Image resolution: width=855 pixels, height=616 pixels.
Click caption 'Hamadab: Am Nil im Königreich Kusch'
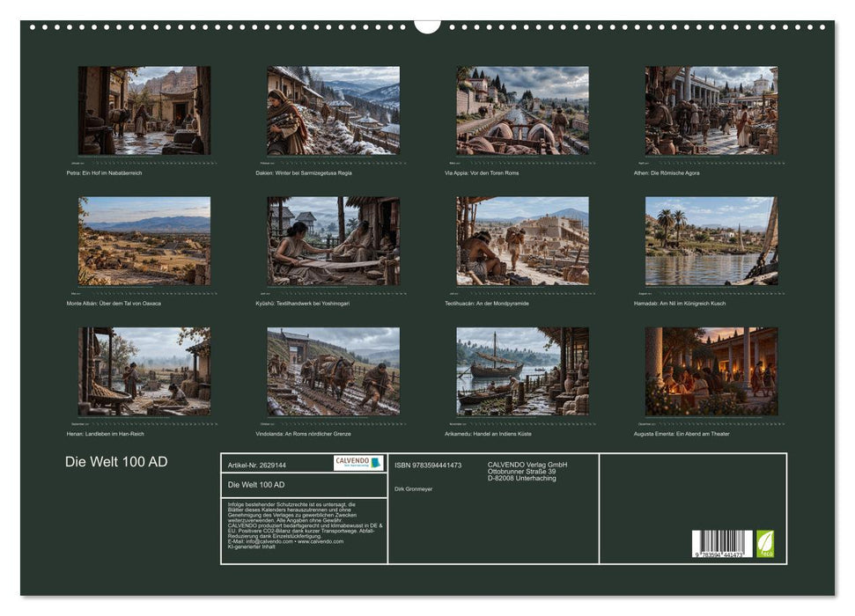680,303
